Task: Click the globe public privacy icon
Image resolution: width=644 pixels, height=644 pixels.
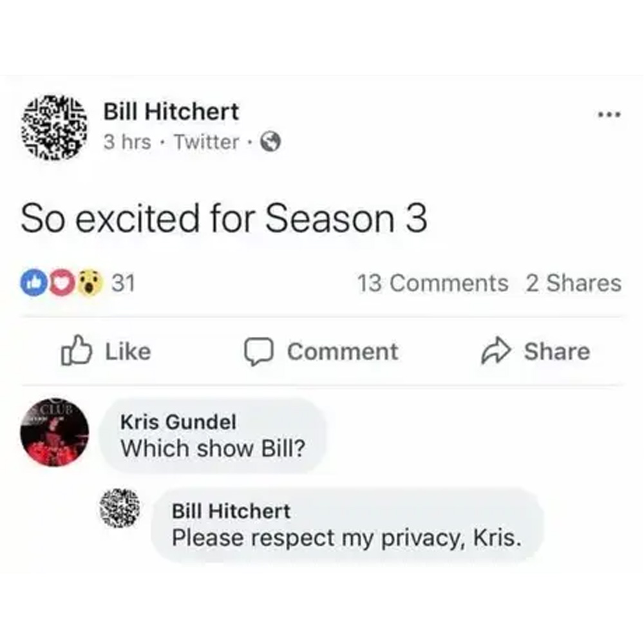Action: (270, 142)
